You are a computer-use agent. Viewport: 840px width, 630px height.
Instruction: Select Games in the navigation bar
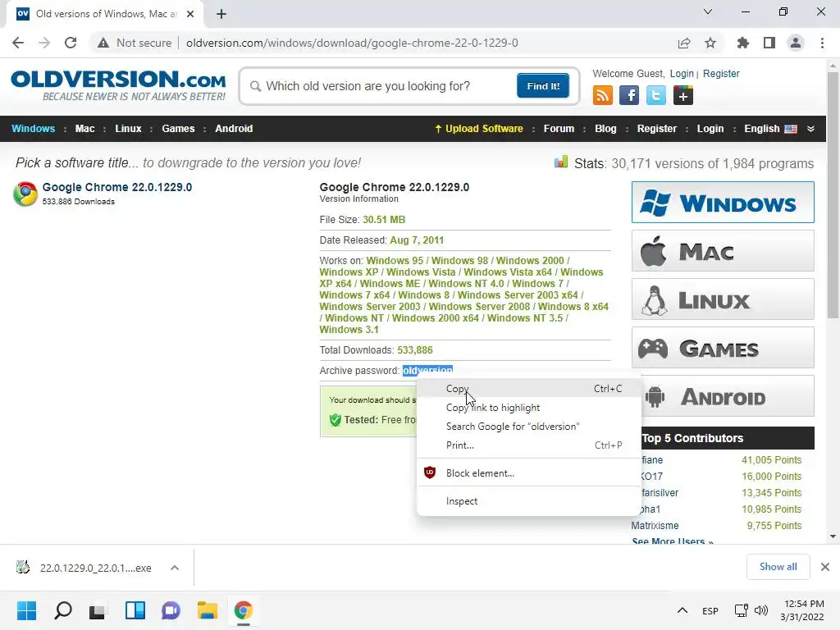click(178, 129)
